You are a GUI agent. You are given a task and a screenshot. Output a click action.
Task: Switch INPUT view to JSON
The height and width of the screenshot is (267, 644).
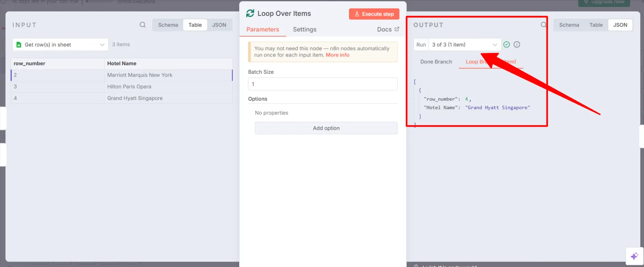[219, 25]
